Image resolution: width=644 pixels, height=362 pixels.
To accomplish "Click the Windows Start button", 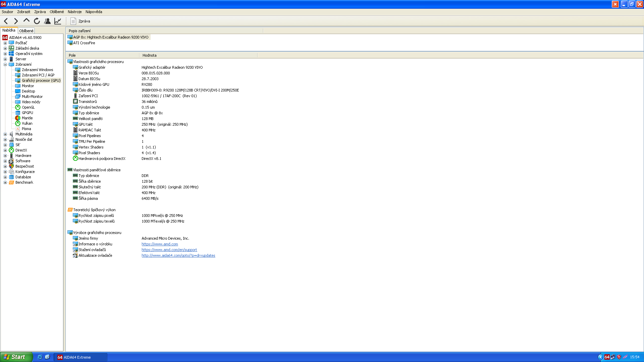I will [15, 357].
